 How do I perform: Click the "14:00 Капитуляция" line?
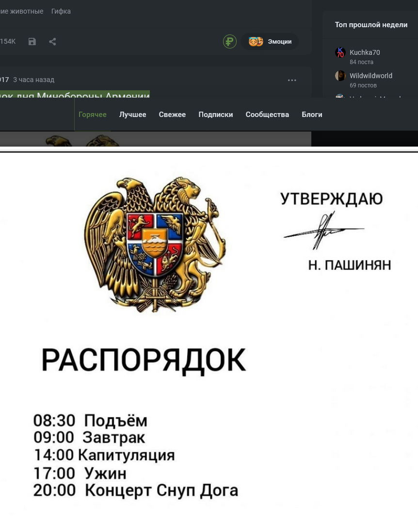104,455
